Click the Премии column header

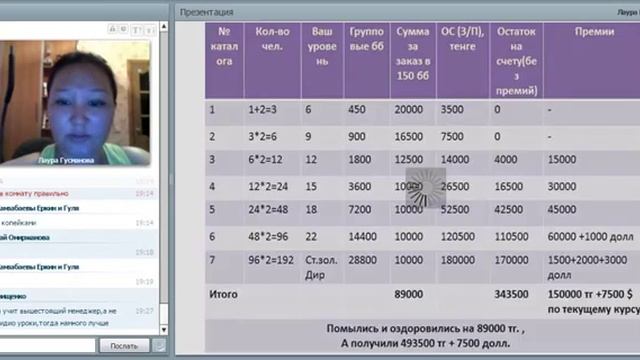594,31
